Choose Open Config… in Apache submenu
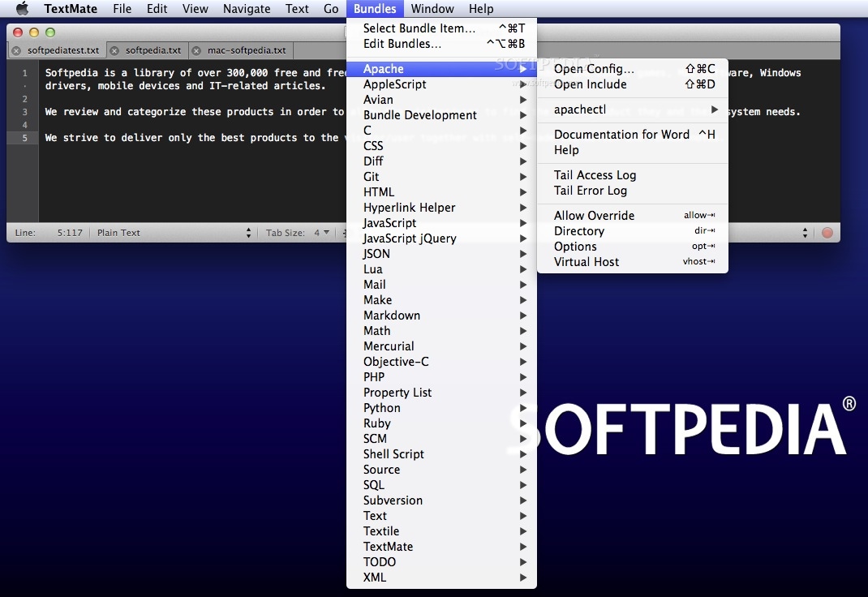Image resolution: width=868 pixels, height=597 pixels. [x=633, y=69]
